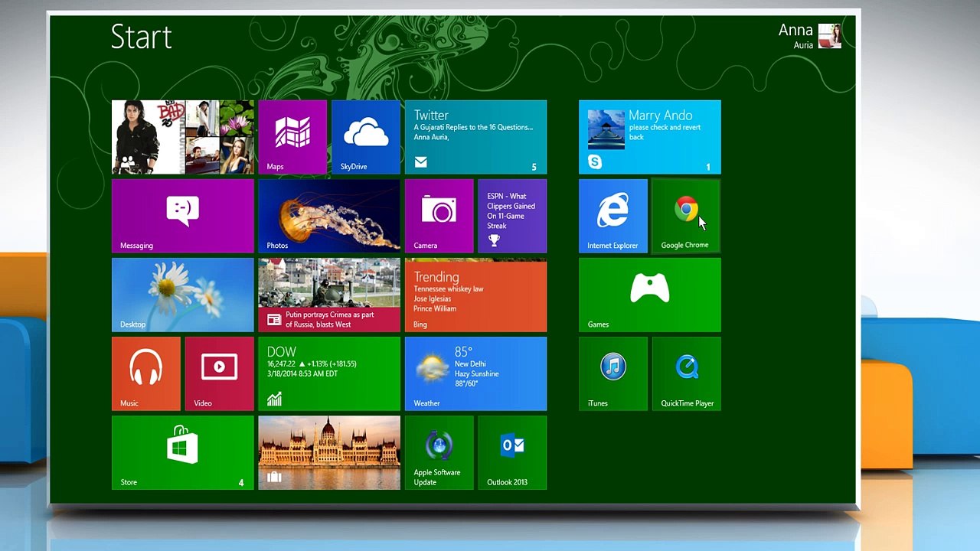Click Anna's profile picture
Screen dimensions: 980x551
pos(830,36)
